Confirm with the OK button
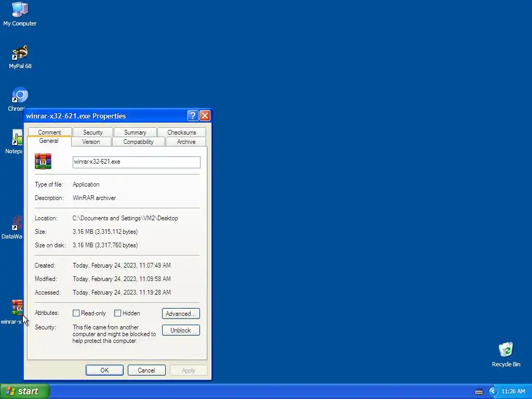The image size is (532, 399). tap(104, 370)
